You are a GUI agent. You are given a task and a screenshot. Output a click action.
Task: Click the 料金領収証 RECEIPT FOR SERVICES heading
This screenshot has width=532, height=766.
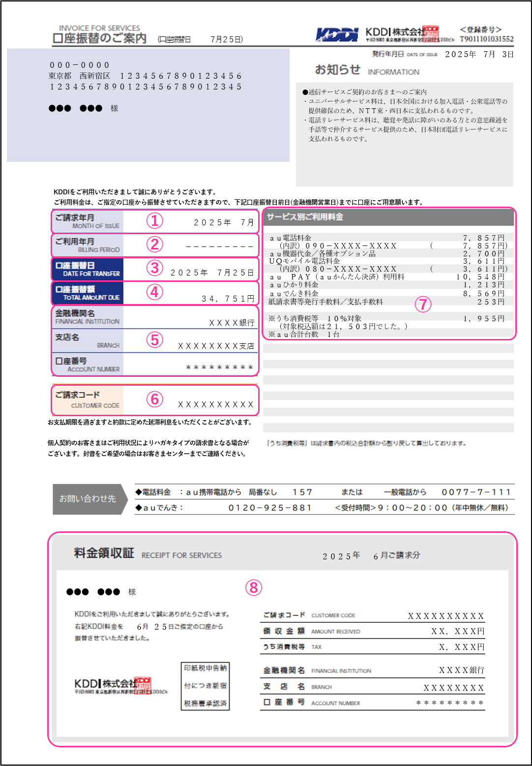[148, 553]
